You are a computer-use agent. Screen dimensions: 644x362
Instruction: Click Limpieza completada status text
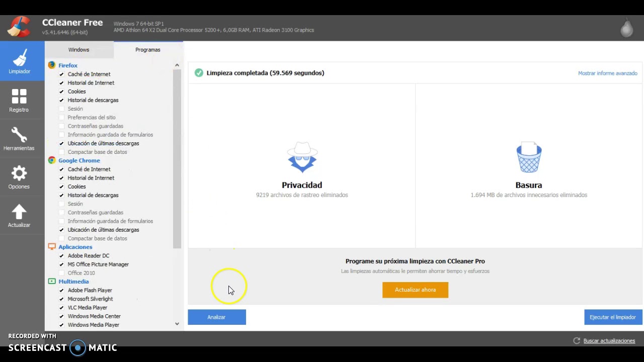pos(265,73)
